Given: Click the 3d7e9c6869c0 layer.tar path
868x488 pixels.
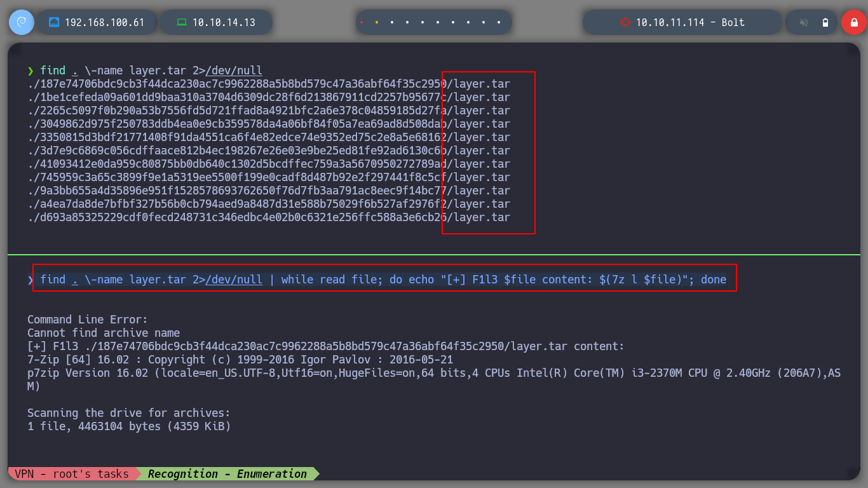Looking at the screenshot, I should tap(269, 151).
